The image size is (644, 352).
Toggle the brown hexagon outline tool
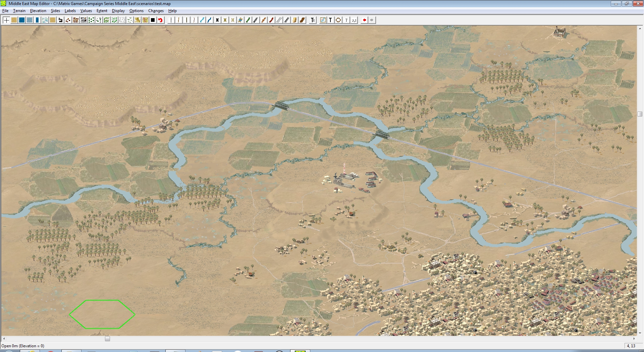pos(338,20)
